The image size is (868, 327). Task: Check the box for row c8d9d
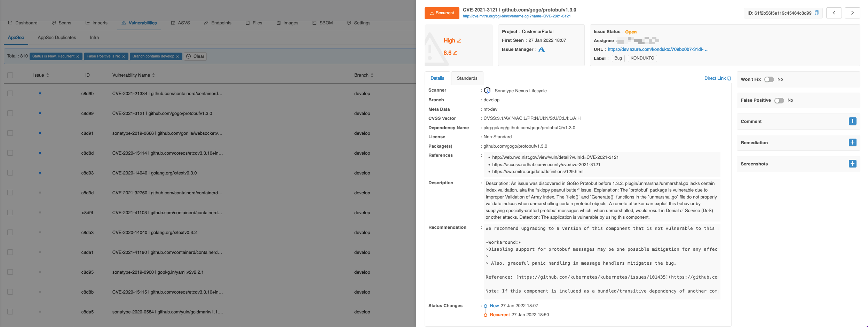coord(10,193)
